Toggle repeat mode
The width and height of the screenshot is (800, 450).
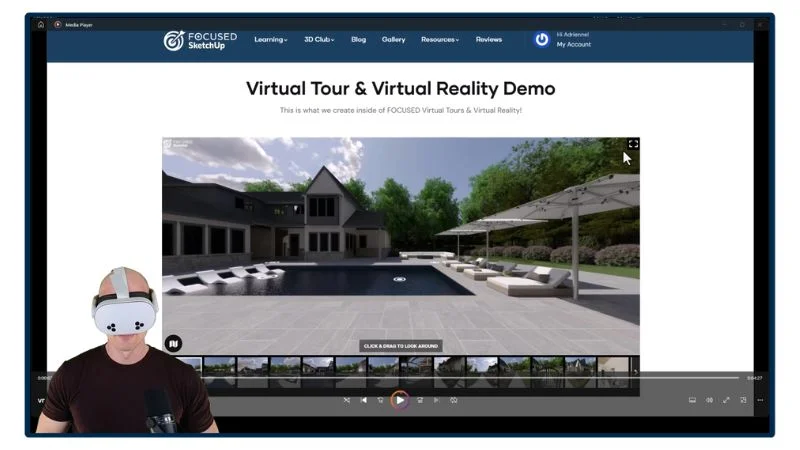pyautogui.click(x=454, y=401)
